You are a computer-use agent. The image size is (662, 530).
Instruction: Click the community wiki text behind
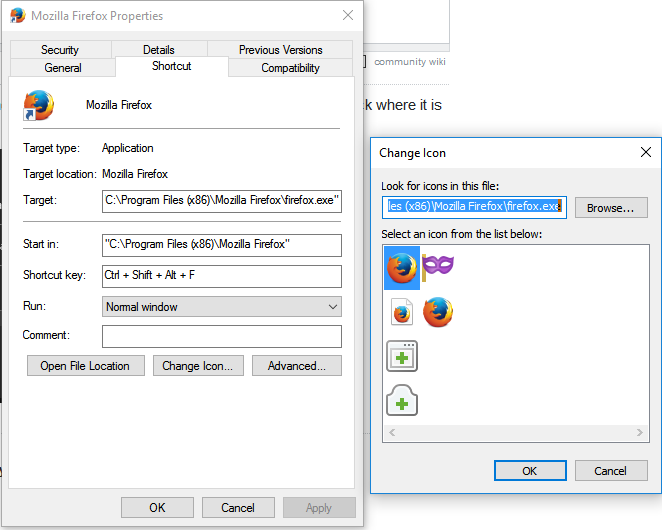(410, 62)
